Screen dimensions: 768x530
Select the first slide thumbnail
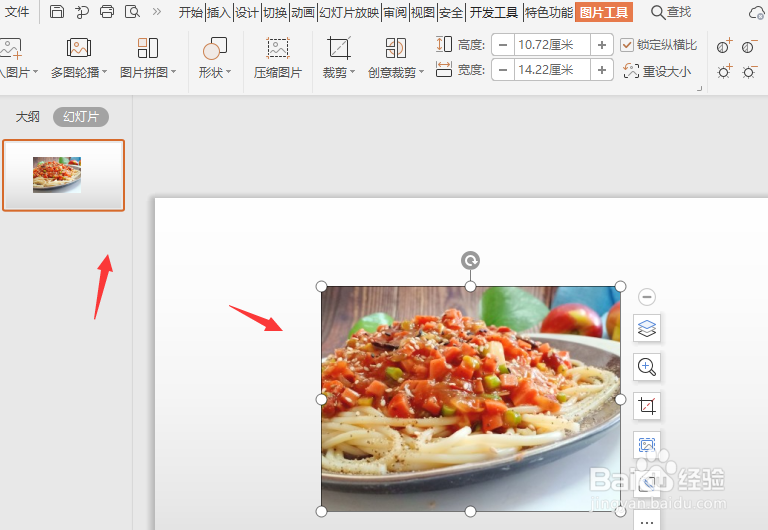(64, 175)
